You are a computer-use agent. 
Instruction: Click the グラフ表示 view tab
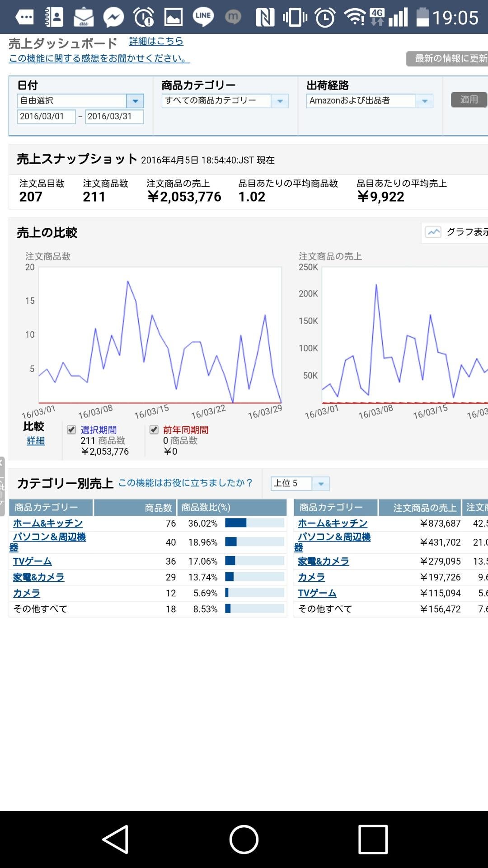[455, 232]
